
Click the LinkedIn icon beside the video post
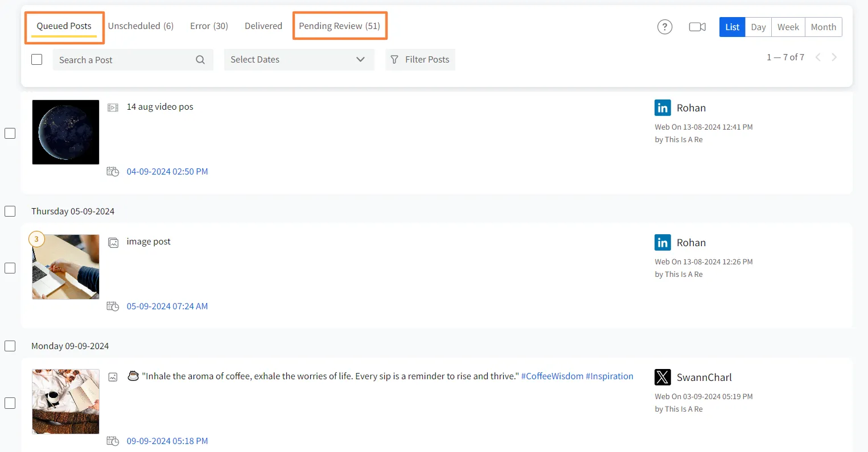(663, 108)
